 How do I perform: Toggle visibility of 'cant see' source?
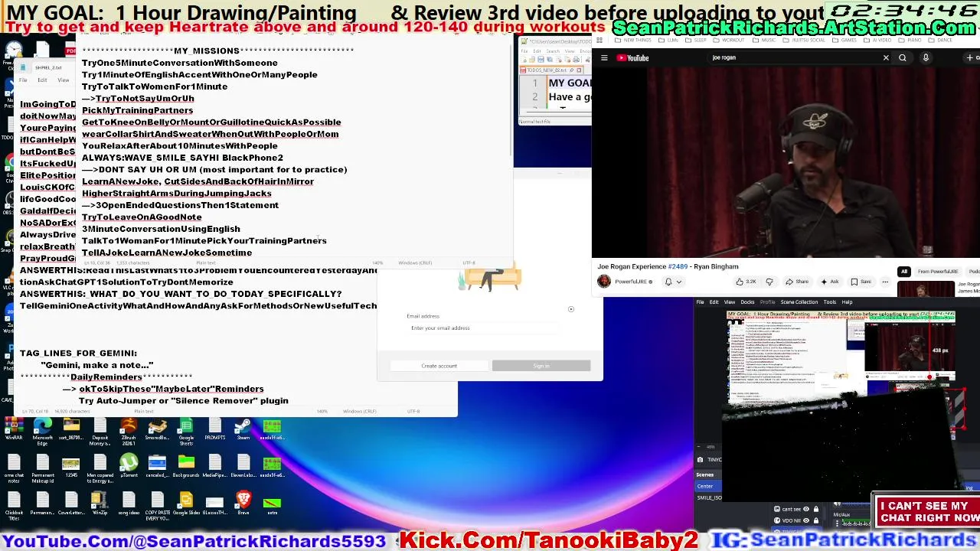click(x=806, y=509)
